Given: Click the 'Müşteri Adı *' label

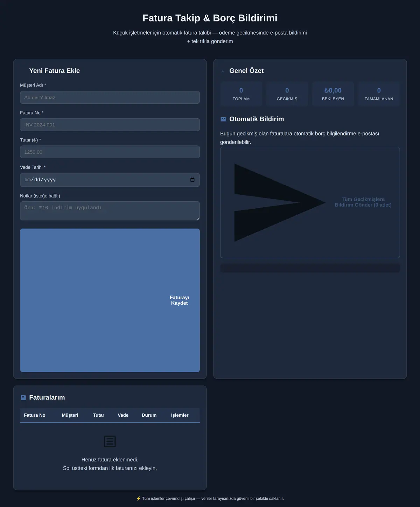Looking at the screenshot, I should [33, 85].
